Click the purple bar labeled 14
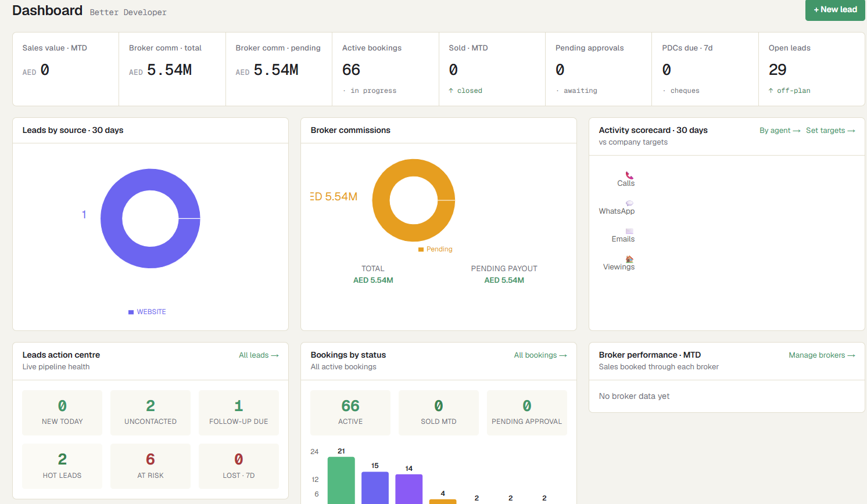The height and width of the screenshot is (504, 867). coord(409,489)
